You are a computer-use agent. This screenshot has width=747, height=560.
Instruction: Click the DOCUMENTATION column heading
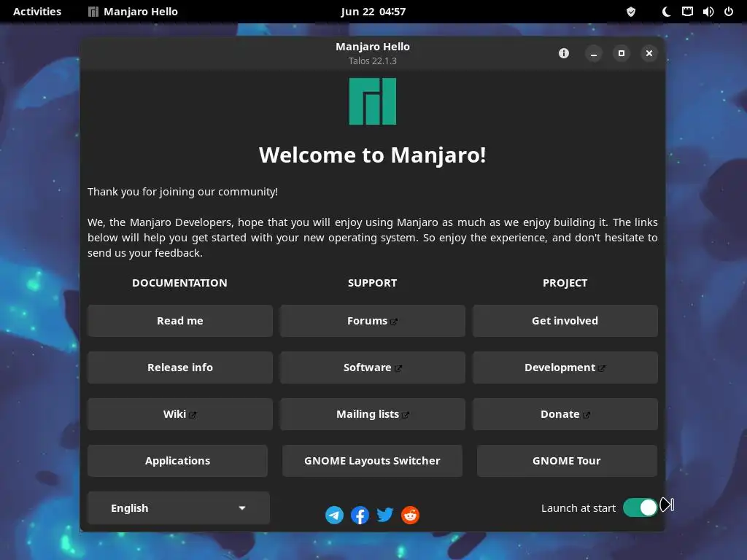179,283
